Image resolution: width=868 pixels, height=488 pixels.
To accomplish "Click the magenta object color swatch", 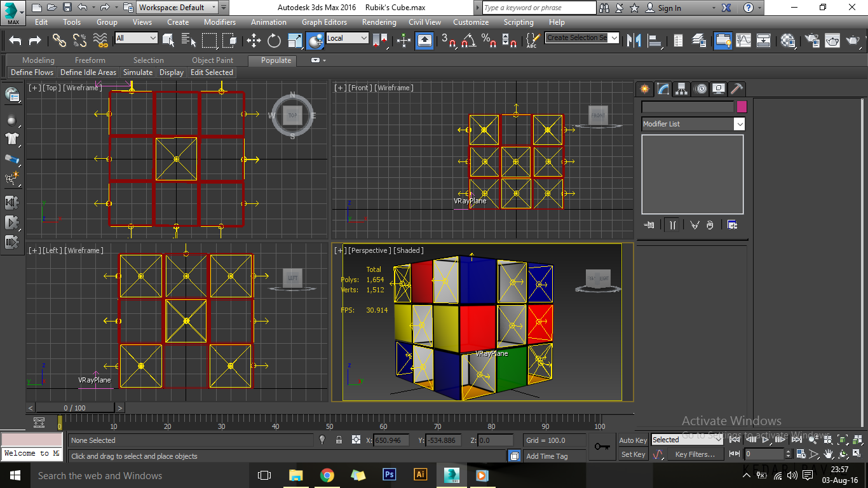I will [x=742, y=107].
